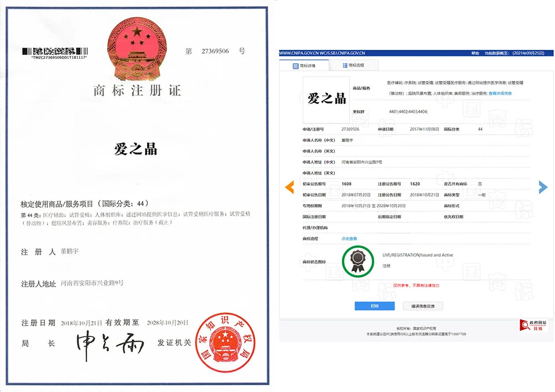Click the blue right navigation arrow

click(x=542, y=187)
